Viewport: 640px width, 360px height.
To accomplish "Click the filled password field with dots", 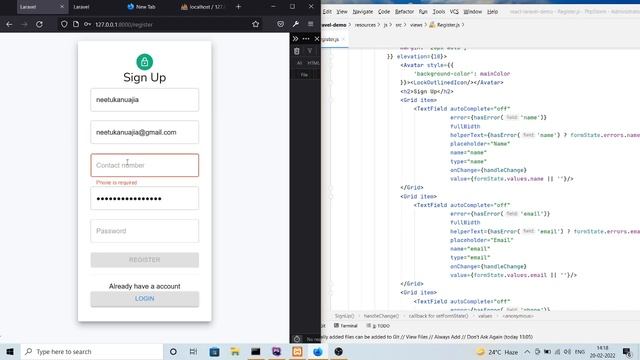I will [144, 198].
